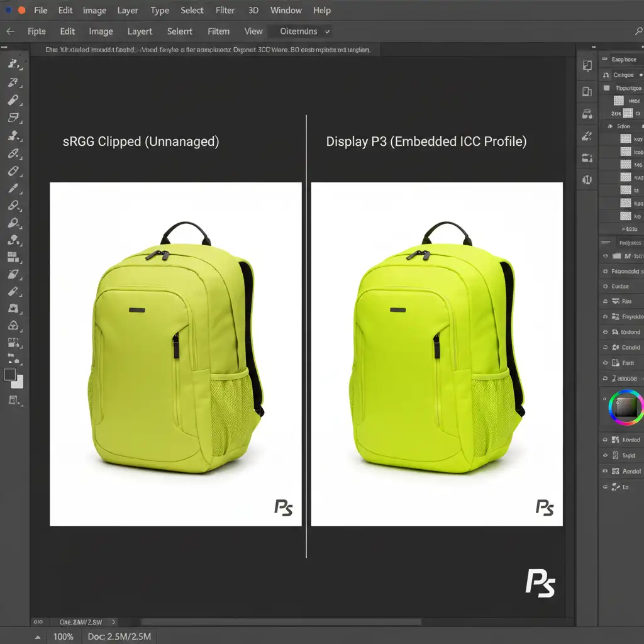Screen dimensions: 644x644
Task: Click the quick mask icon below color swatches
Action: (13, 400)
